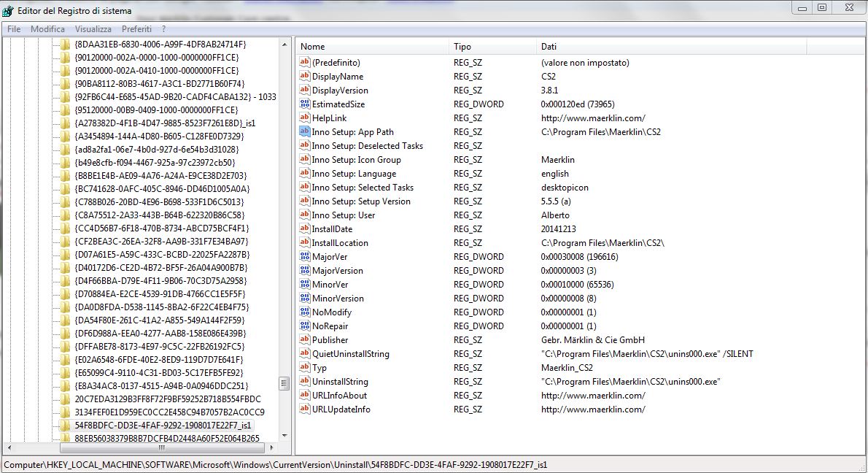Click the EstimatedSize DWORD value icon

point(304,104)
